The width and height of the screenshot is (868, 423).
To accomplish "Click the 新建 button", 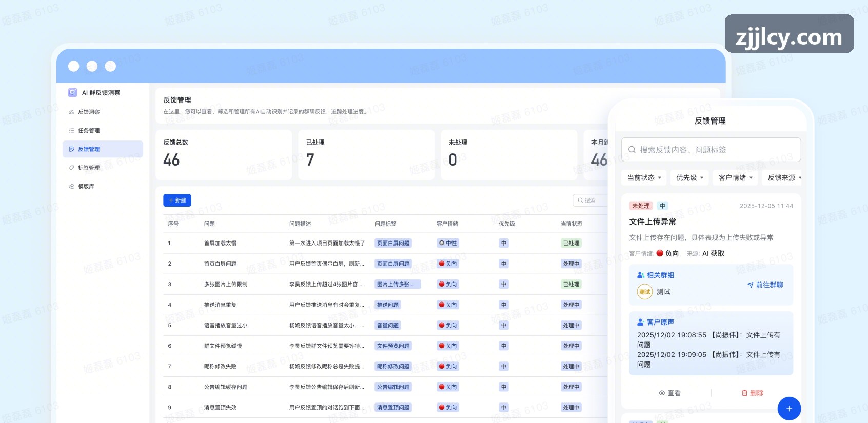I will pos(177,200).
